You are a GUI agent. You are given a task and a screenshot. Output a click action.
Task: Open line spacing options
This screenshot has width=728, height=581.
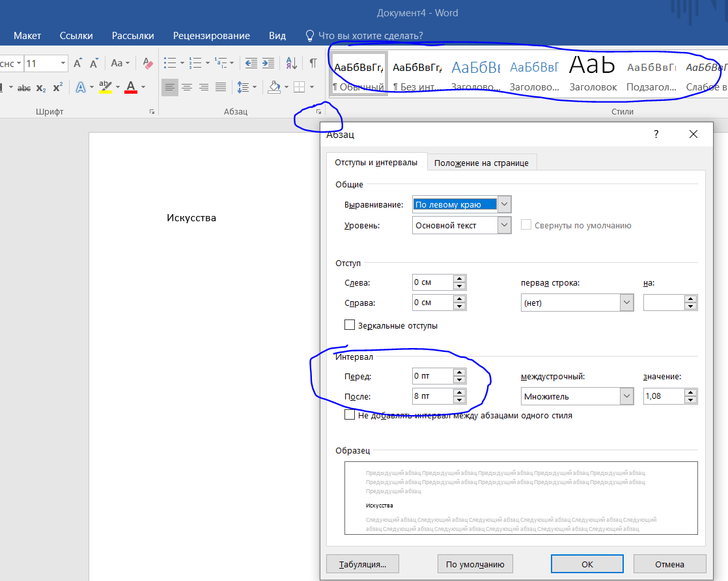coord(244,87)
